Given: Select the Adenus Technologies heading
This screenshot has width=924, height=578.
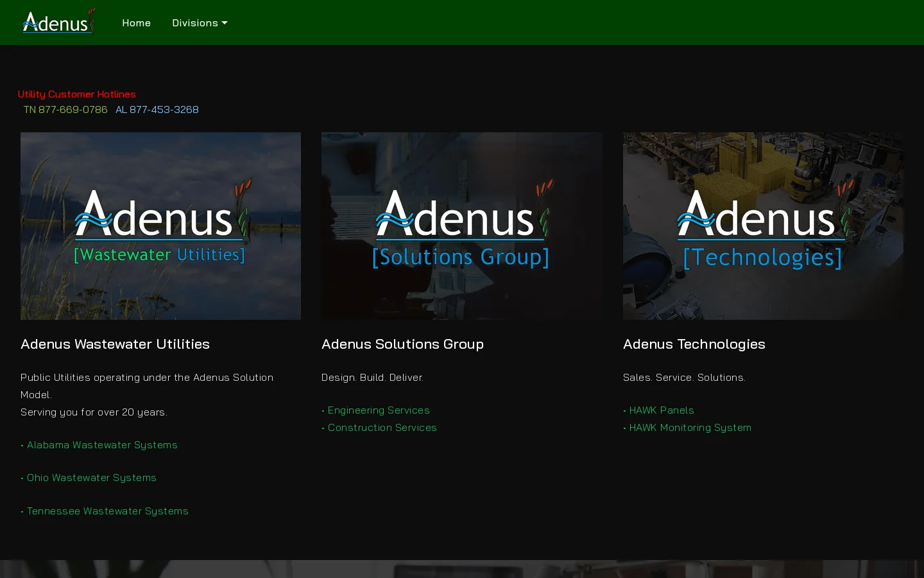Looking at the screenshot, I should point(694,344).
